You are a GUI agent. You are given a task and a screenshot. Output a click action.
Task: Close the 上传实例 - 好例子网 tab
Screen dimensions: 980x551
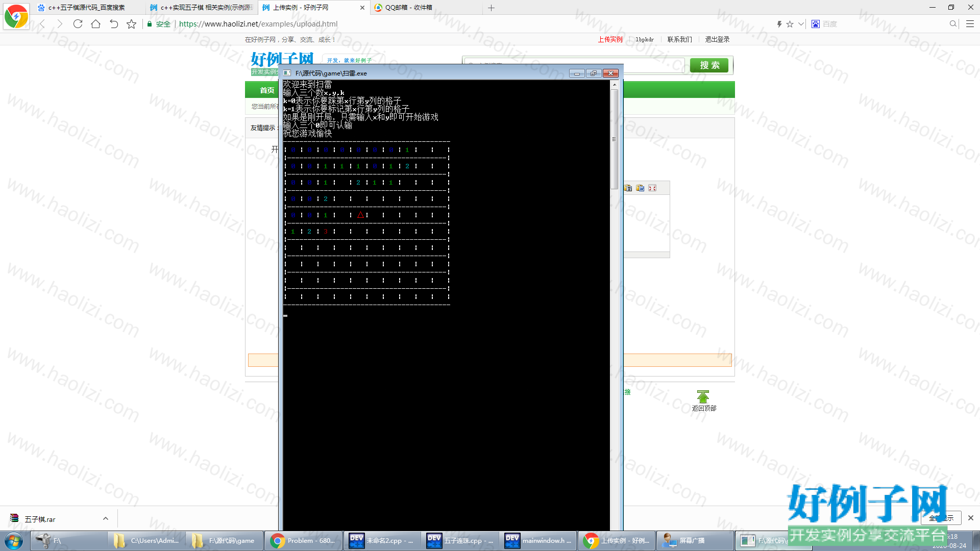362,8
